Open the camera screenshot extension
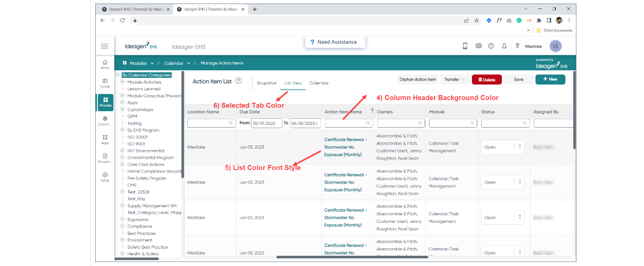This screenshot has width=644, height=266. click(509, 20)
